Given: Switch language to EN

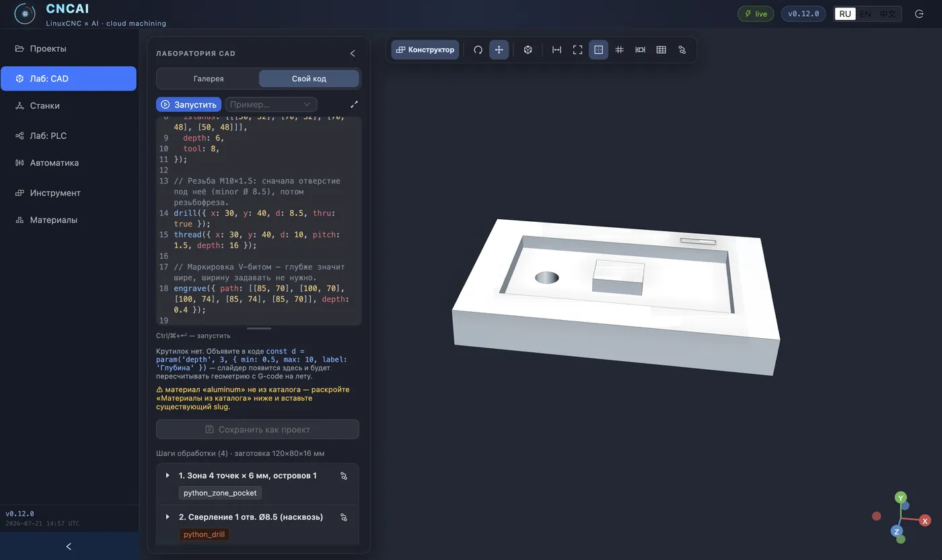Looking at the screenshot, I should [x=865, y=13].
